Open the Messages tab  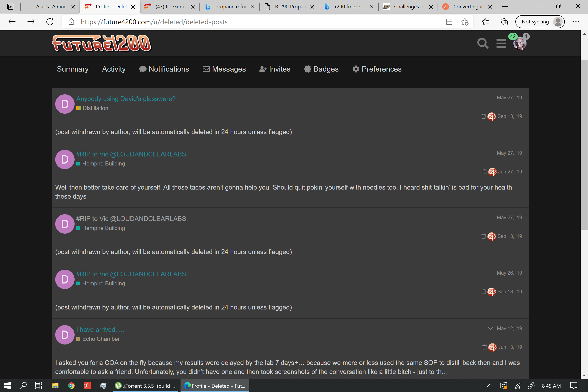coord(224,69)
